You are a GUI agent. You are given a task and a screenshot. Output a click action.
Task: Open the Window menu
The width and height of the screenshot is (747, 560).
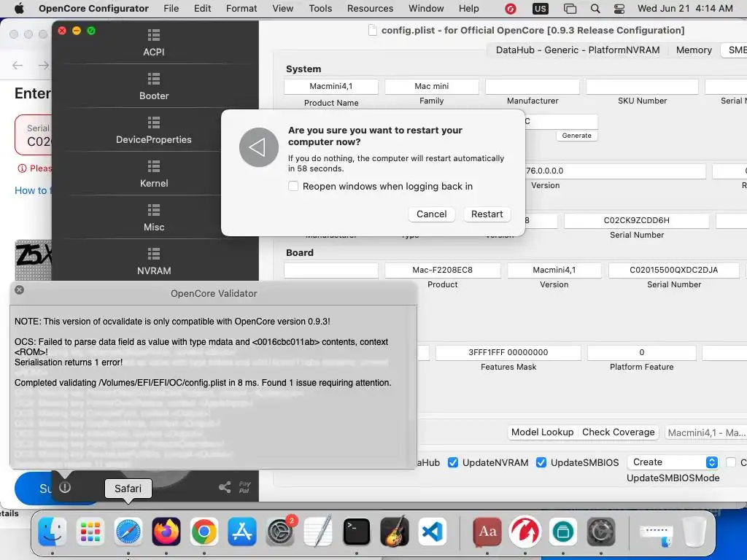(x=426, y=8)
